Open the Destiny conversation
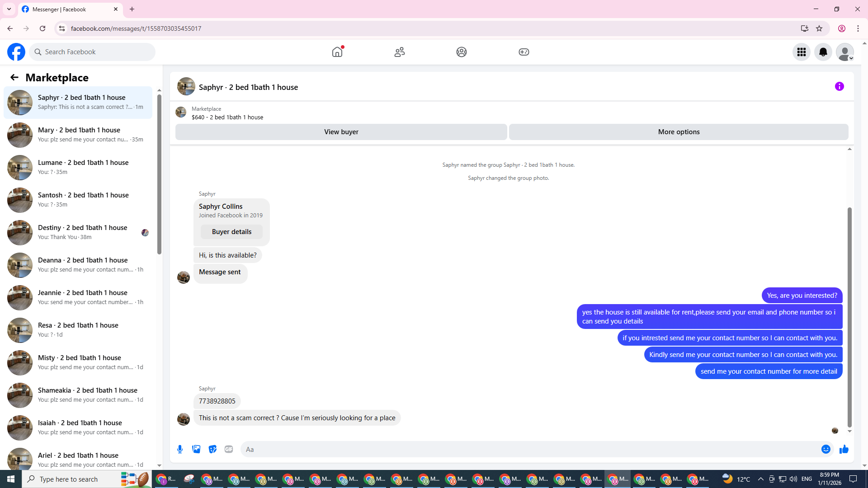Image resolution: width=868 pixels, height=488 pixels. 78,233
